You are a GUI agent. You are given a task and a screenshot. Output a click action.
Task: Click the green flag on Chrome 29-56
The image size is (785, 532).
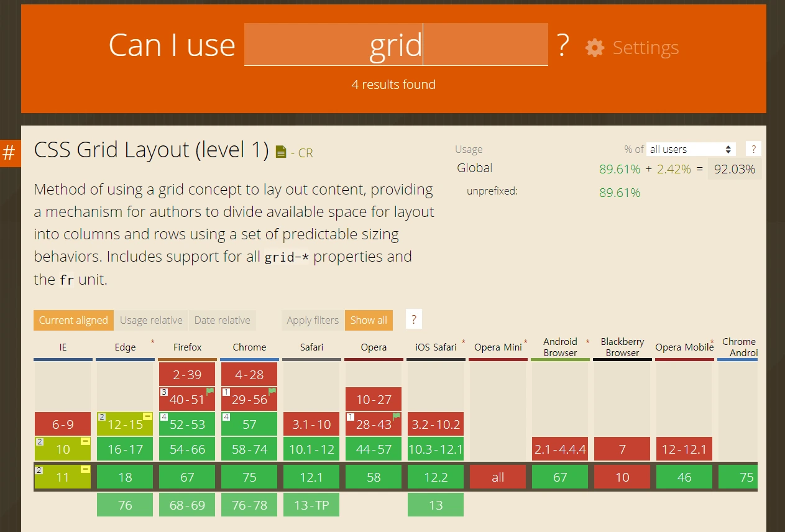click(272, 391)
